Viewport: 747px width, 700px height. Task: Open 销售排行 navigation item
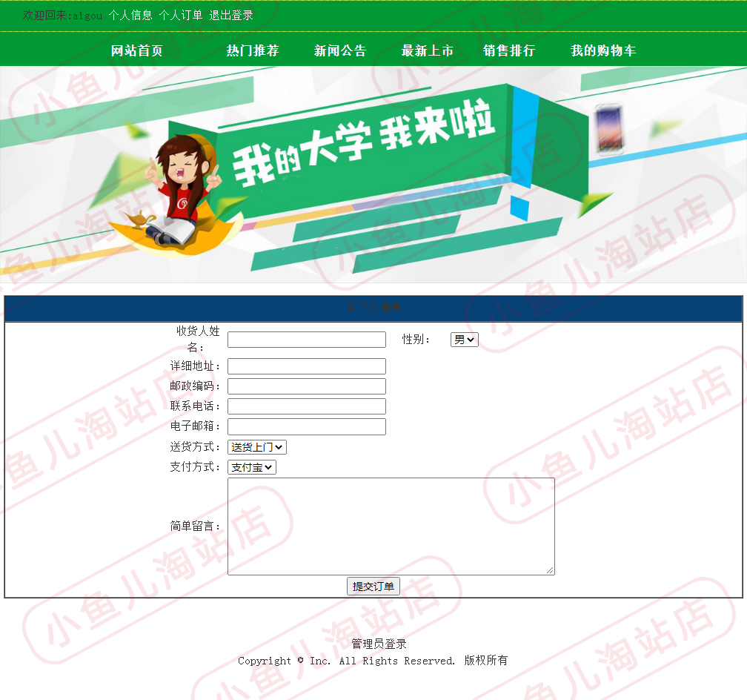tap(509, 50)
